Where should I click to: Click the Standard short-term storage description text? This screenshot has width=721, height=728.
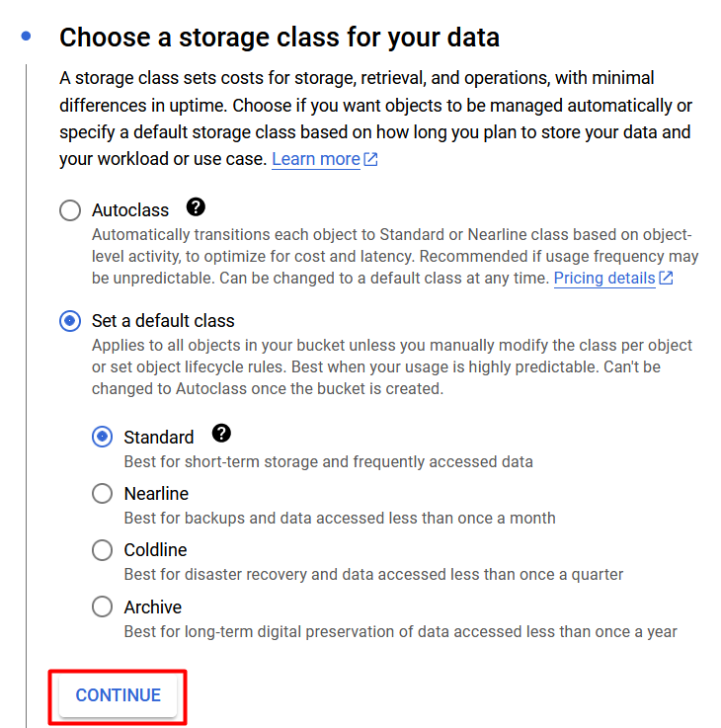pyautogui.click(x=329, y=462)
